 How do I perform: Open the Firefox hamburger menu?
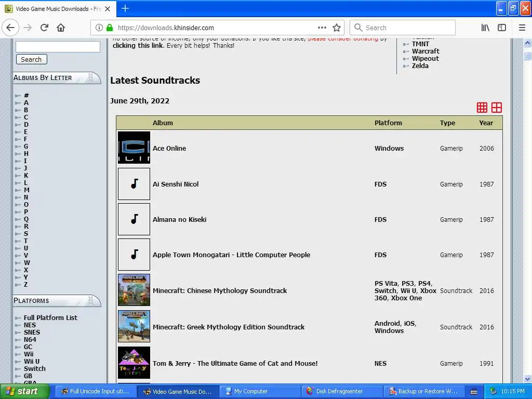(x=522, y=28)
